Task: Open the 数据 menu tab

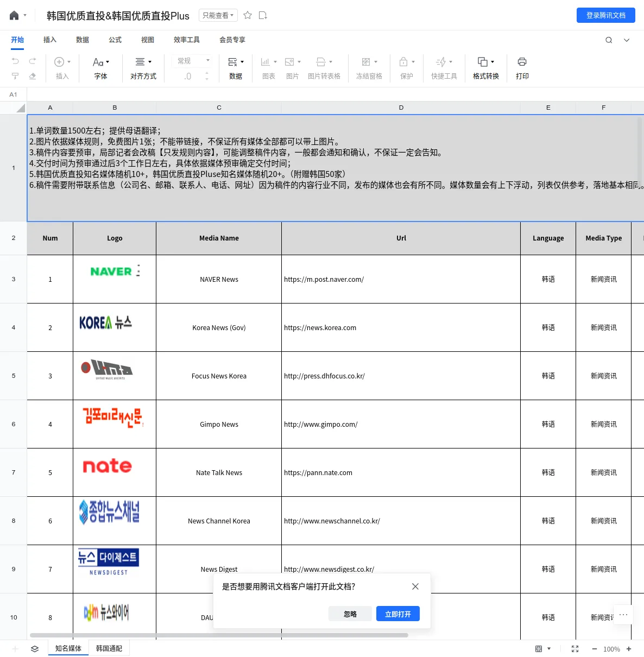Action: click(x=83, y=40)
